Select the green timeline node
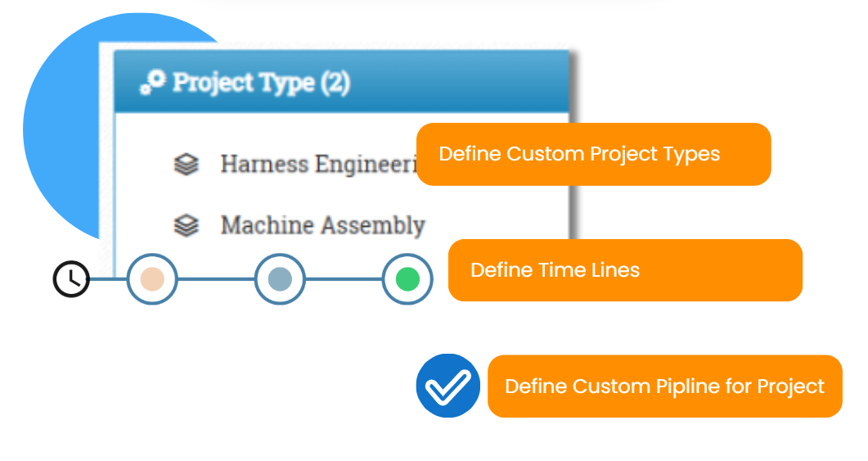This screenshot has width=868, height=461. click(407, 278)
